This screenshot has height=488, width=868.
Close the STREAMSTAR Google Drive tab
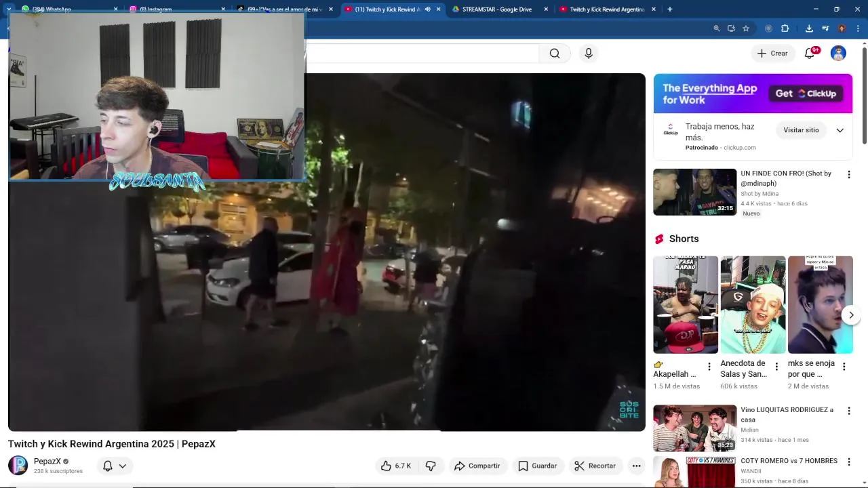pos(546,9)
